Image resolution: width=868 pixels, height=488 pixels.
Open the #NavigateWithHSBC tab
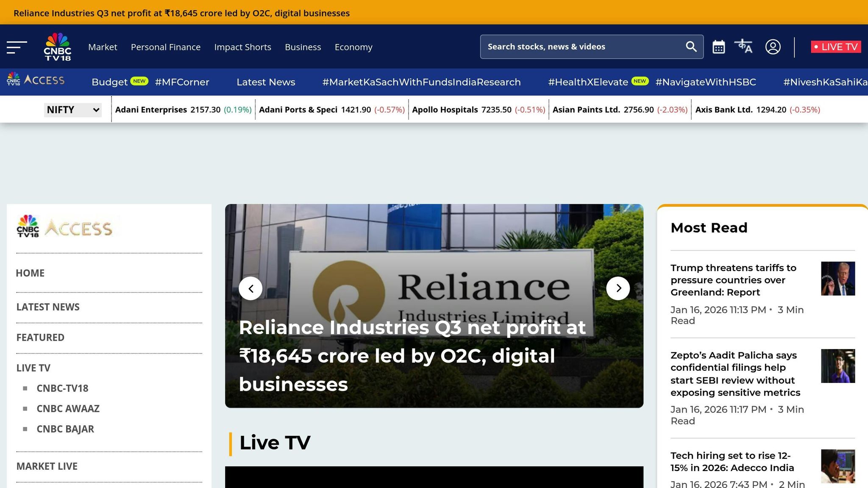click(706, 82)
